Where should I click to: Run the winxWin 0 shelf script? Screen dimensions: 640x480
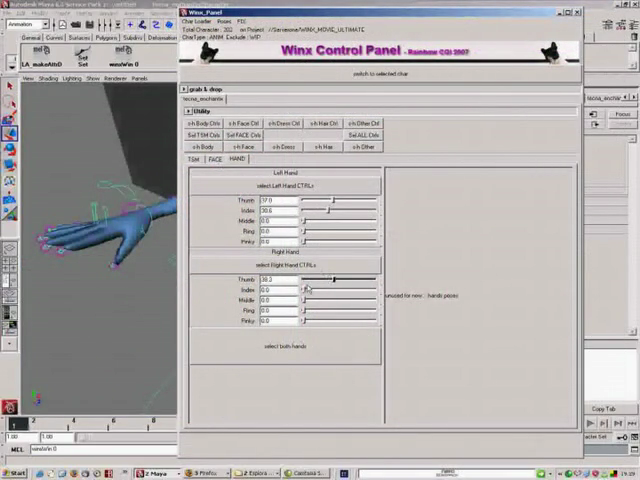(124, 56)
